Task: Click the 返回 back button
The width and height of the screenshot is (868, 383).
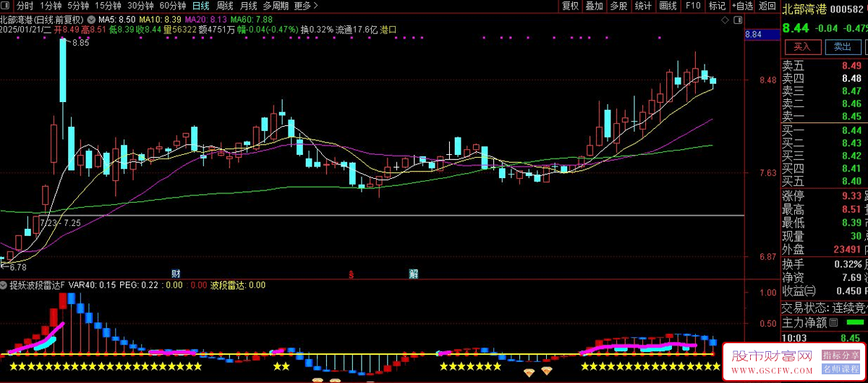Action: (767, 6)
